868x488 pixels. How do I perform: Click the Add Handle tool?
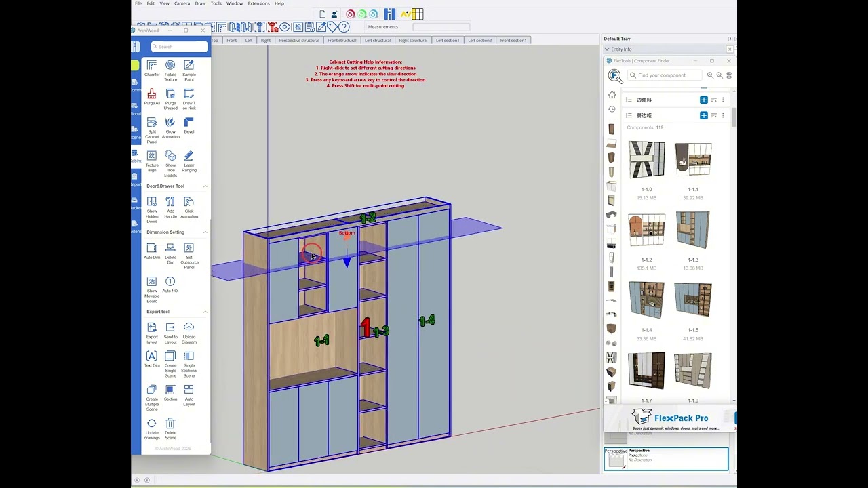pyautogui.click(x=170, y=207)
